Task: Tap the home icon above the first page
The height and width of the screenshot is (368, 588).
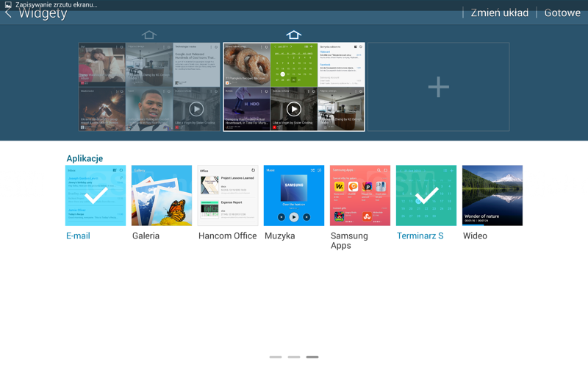Action: [x=149, y=35]
